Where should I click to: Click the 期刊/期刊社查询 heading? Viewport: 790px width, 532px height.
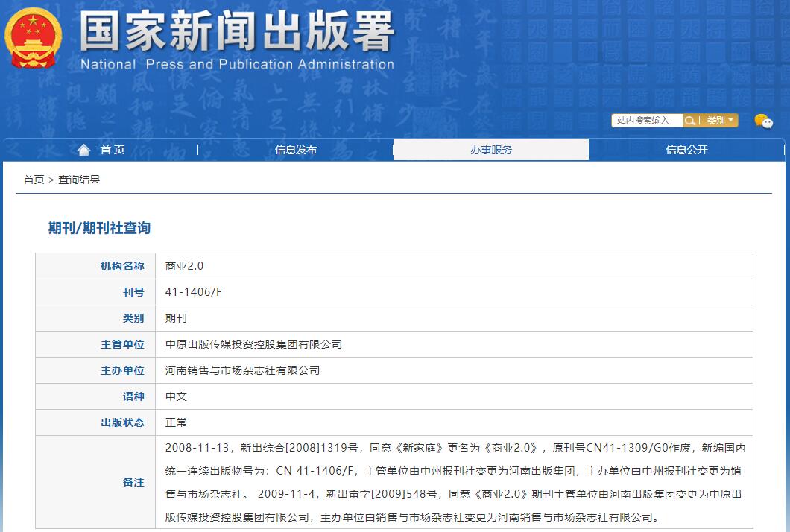(x=99, y=228)
